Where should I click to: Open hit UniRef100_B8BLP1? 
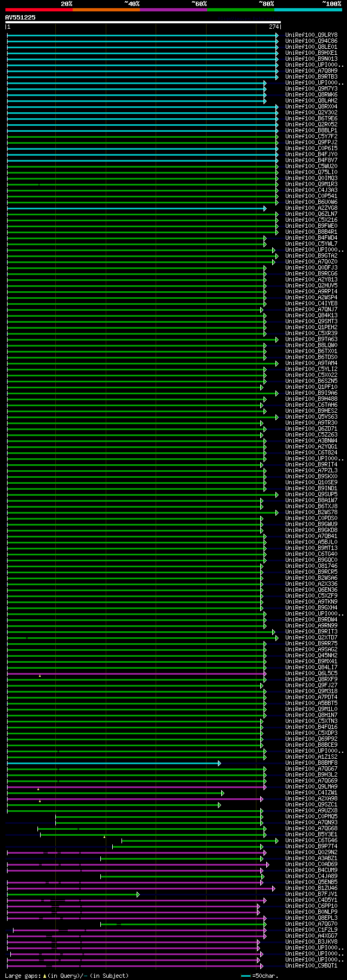point(311,130)
